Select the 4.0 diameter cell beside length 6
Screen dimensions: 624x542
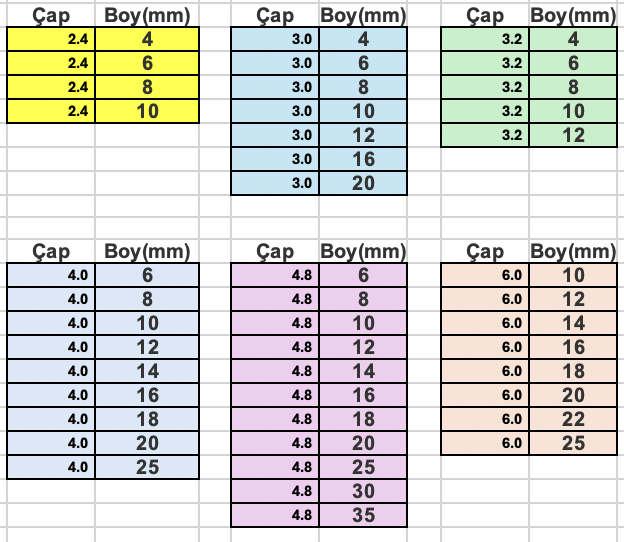pyautogui.click(x=51, y=275)
